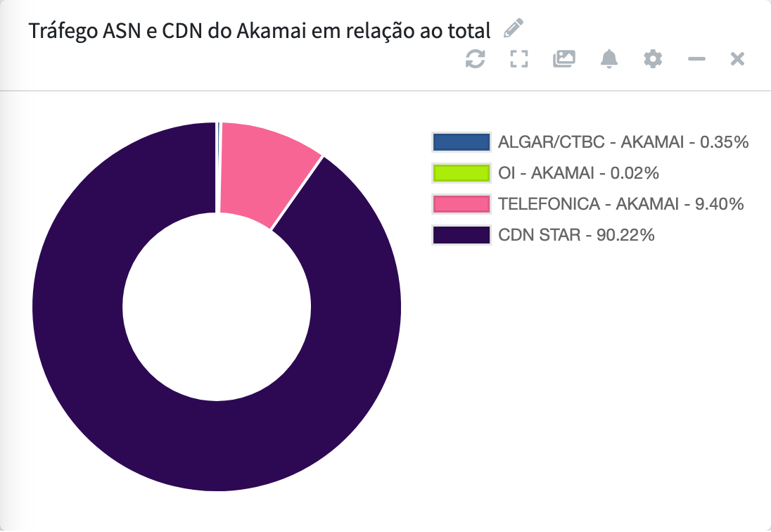The image size is (771, 532).
Task: Export chart as image
Action: [x=564, y=59]
